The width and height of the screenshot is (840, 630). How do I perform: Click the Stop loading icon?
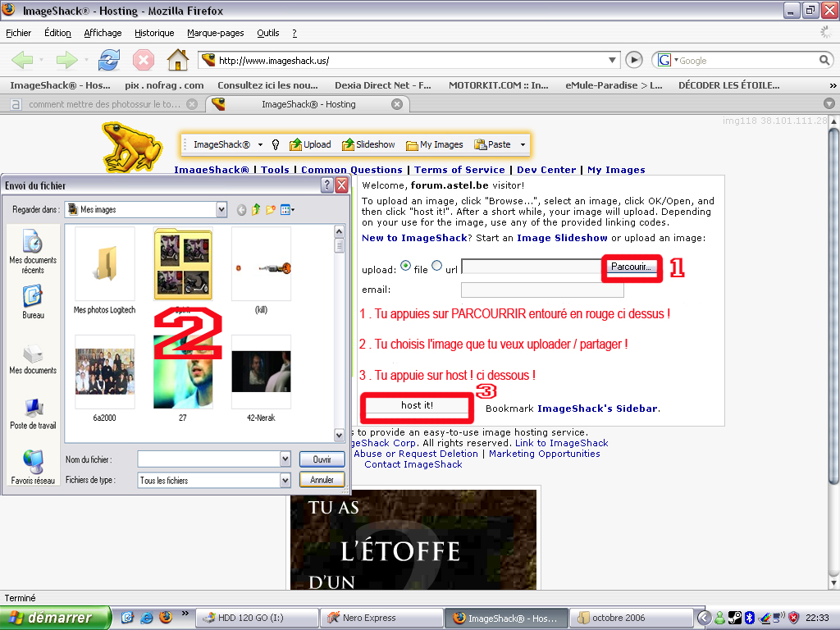tap(144, 60)
